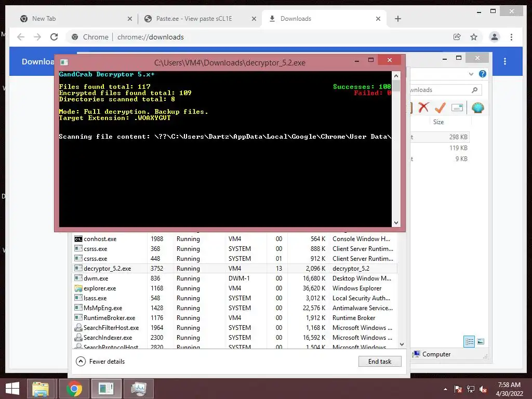532x399 pixels.
Task: Select conhost.exe process row
Action: (234, 239)
